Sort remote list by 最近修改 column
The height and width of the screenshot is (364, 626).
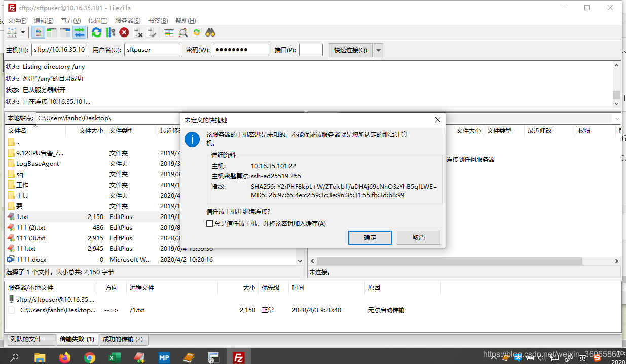click(549, 130)
